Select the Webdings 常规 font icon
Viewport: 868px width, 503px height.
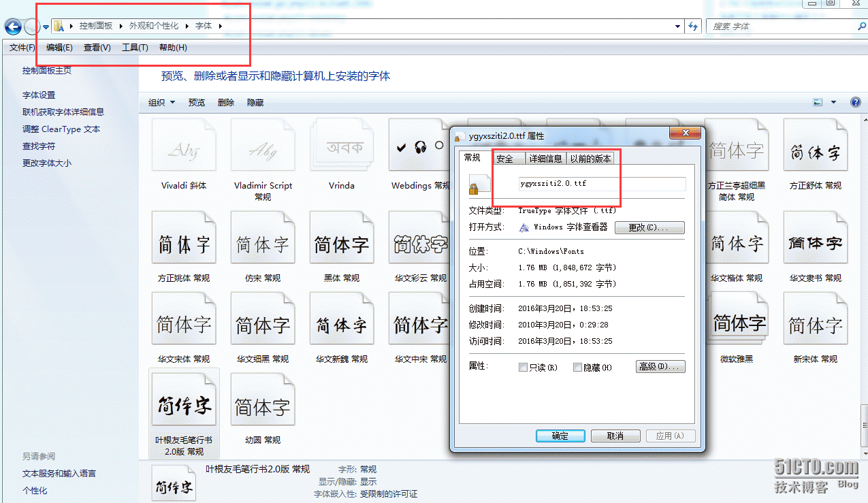(x=420, y=145)
